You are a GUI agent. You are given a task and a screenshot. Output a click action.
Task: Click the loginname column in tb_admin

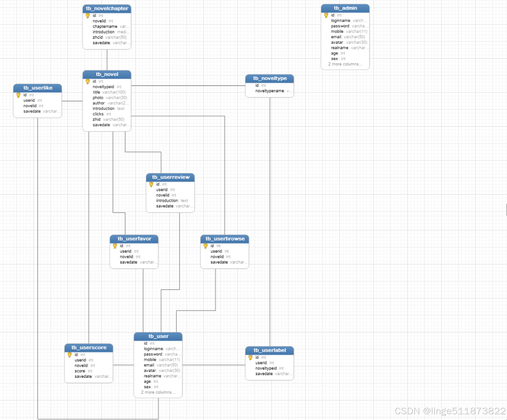tap(349, 21)
